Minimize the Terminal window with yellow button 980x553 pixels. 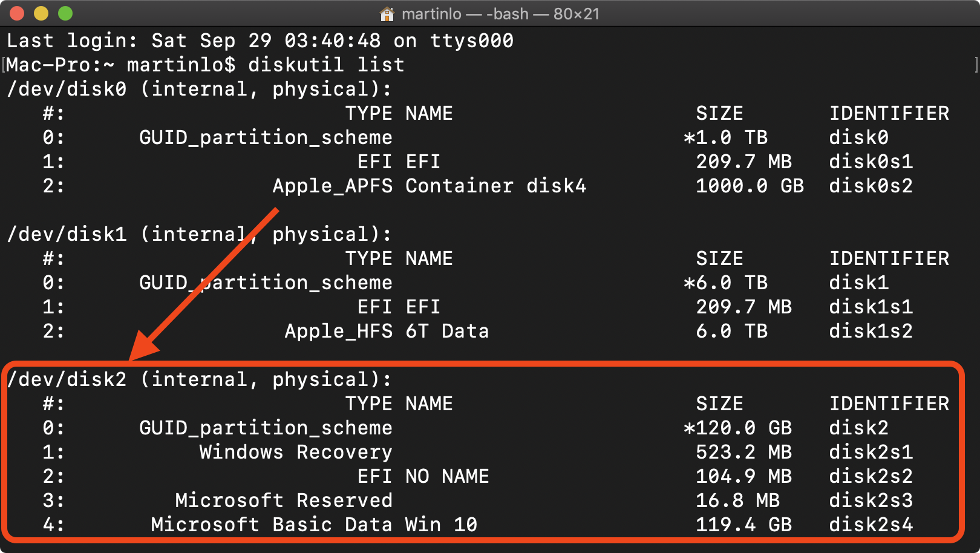(x=41, y=13)
